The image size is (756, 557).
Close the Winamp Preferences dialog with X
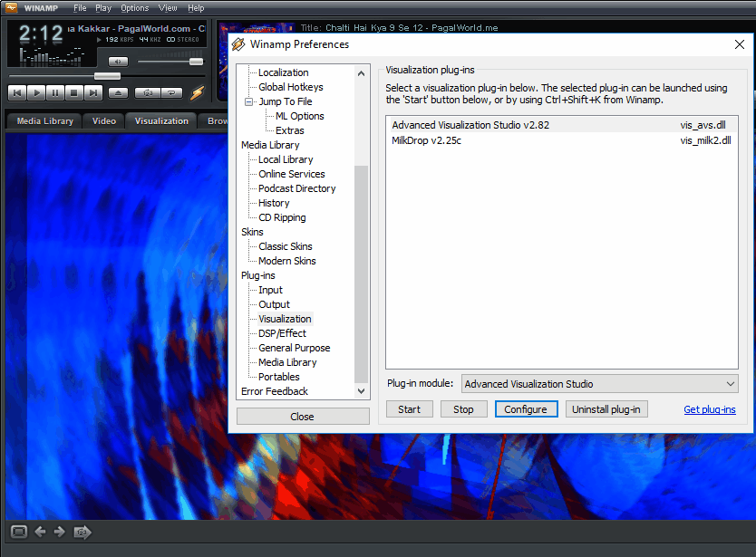tap(739, 44)
